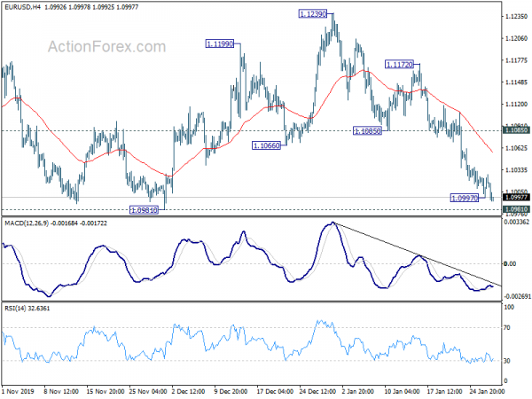The width and height of the screenshot is (532, 399).
Task: Click the 1.12390 peak price label
Action: (314, 14)
